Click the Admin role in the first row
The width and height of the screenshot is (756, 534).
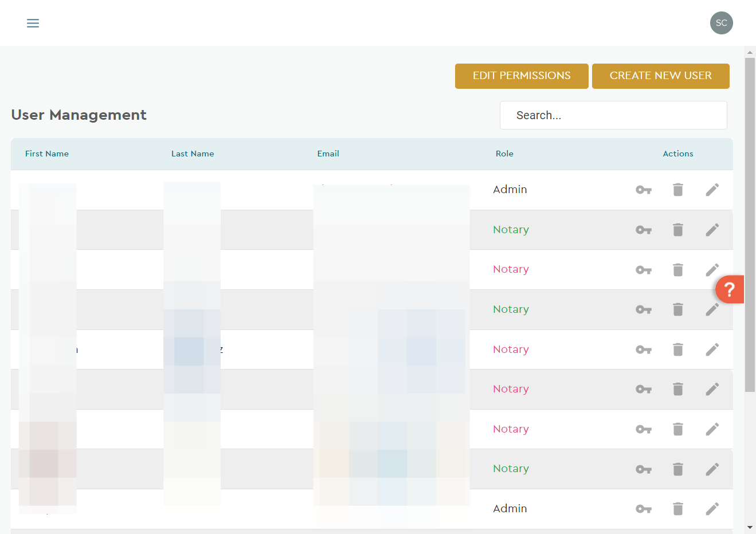coord(510,190)
